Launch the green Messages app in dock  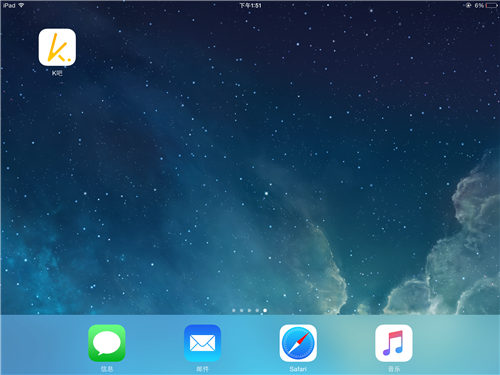click(x=107, y=343)
